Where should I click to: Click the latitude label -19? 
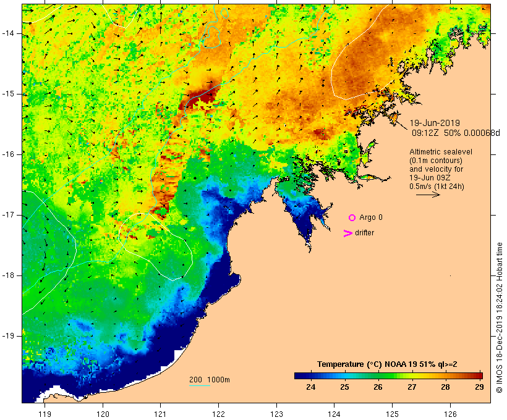pyautogui.click(x=8, y=336)
